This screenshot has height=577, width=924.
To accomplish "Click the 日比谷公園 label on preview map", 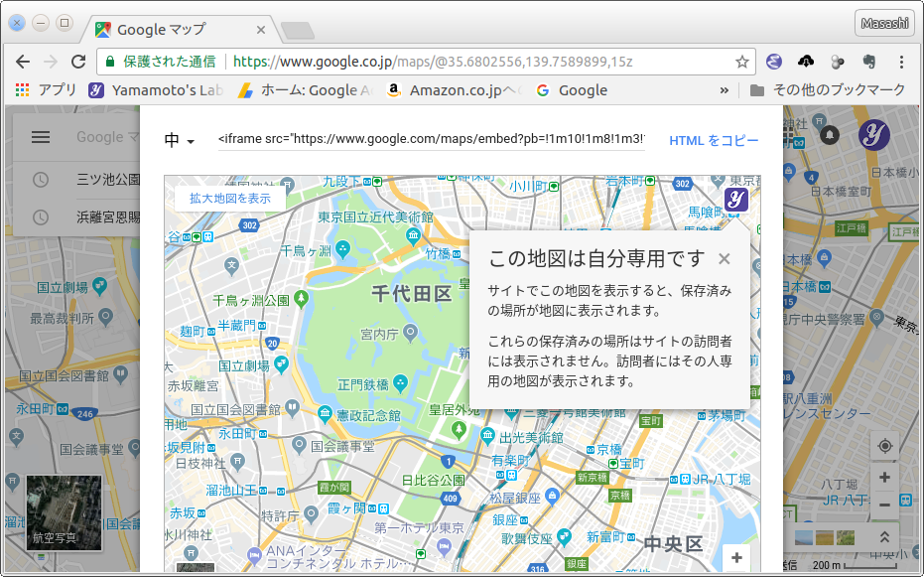I will pos(433,481).
